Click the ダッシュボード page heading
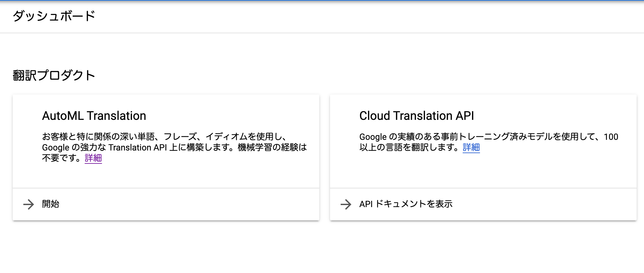The height and width of the screenshot is (273, 644). 54,16
